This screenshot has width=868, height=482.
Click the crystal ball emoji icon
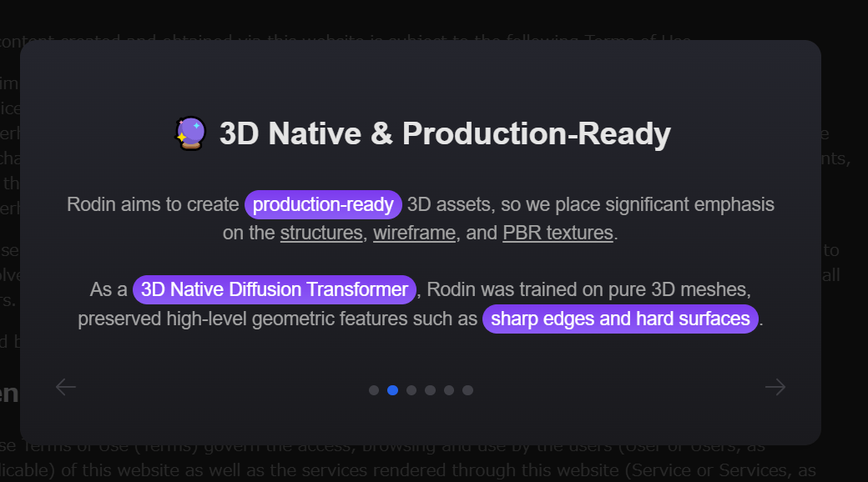tap(191, 133)
